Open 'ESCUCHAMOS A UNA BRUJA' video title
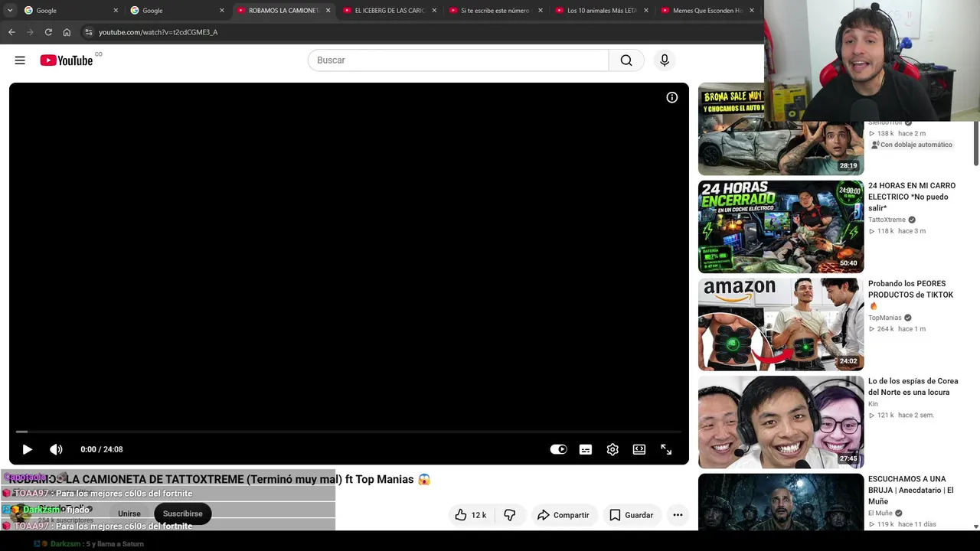The height and width of the screenshot is (551, 980). pyautogui.click(x=911, y=490)
